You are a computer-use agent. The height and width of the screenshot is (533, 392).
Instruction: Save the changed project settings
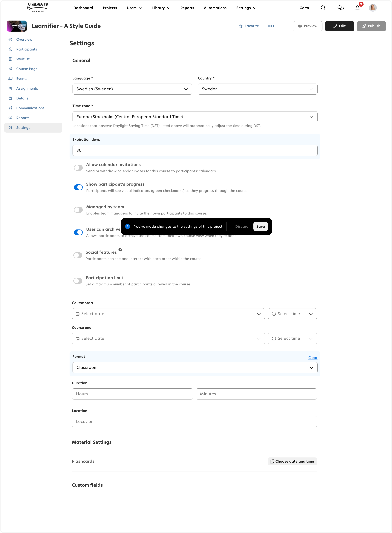260,226
